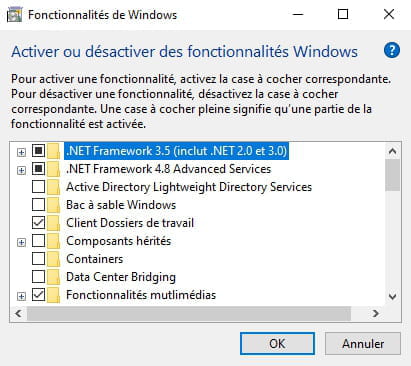This screenshot has height=366, width=411.
Task: Enable the Bac à sable Windows checkbox
Action: [38, 205]
